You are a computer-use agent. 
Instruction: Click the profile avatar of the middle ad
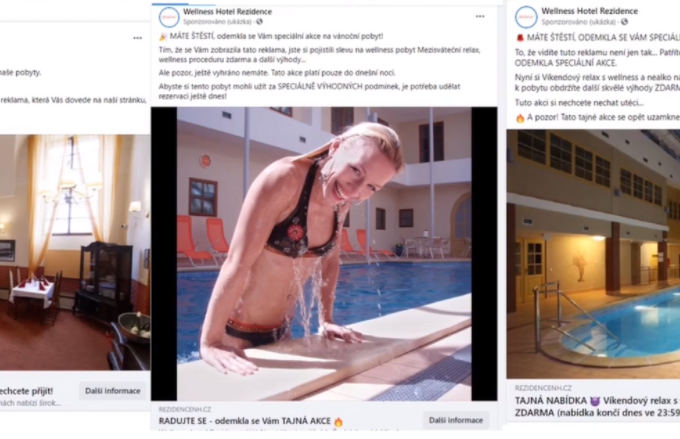(x=169, y=17)
